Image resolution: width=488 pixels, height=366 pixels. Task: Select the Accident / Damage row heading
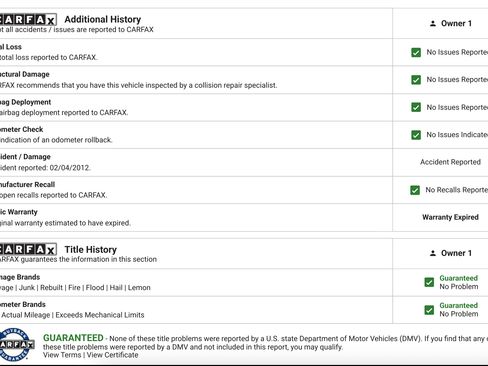[x=25, y=157]
